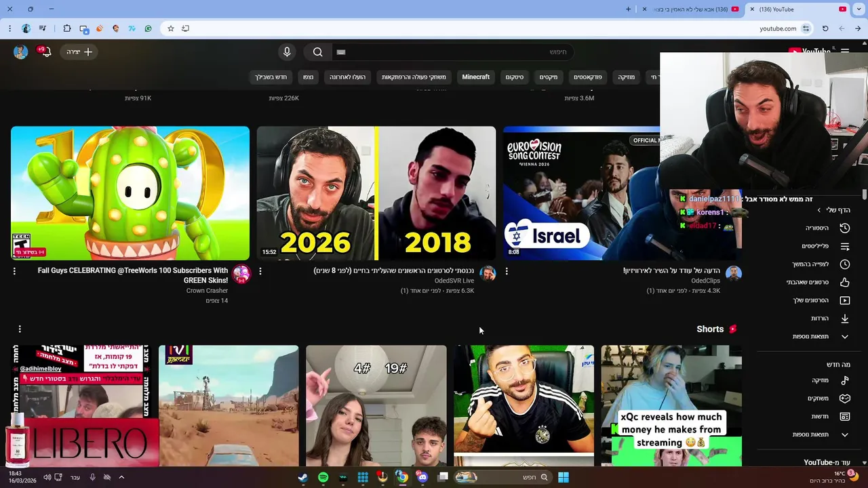Select the 'הועלו לאחרונה' filter chip
The height and width of the screenshot is (488, 868).
(x=348, y=77)
